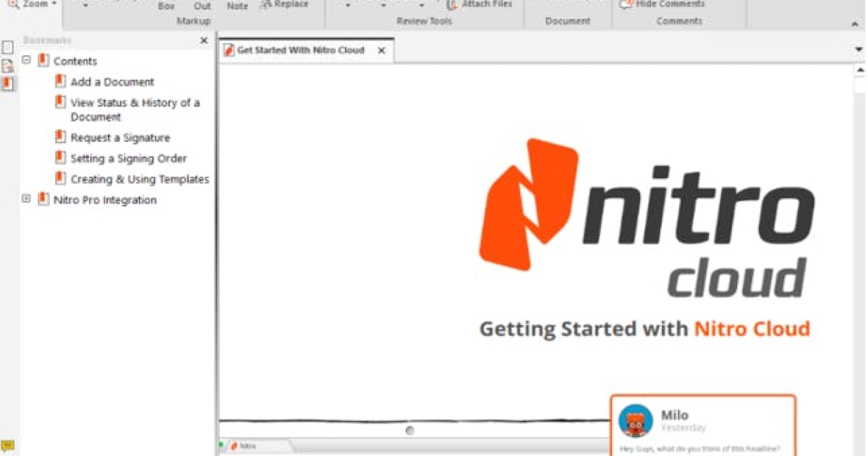
Task: Select the Box markup tool
Action: [166, 5]
